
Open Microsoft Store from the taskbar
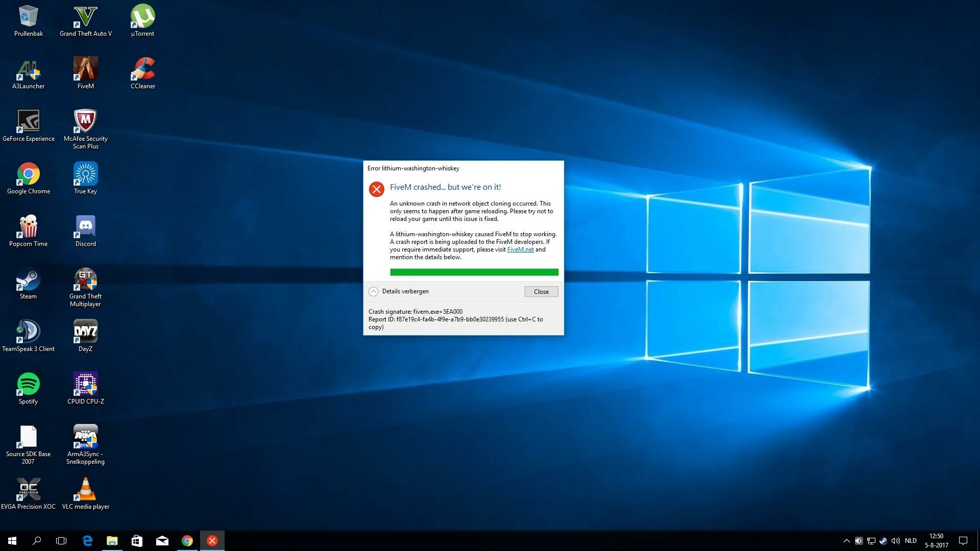click(x=137, y=541)
